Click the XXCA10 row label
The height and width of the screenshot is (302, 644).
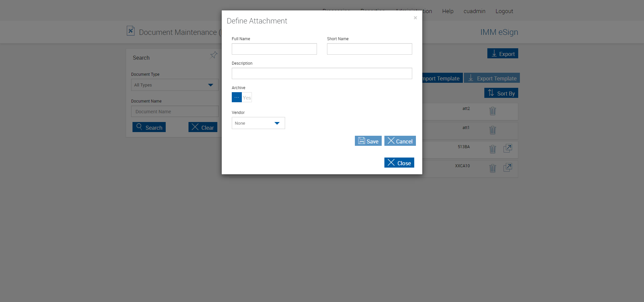click(x=462, y=166)
